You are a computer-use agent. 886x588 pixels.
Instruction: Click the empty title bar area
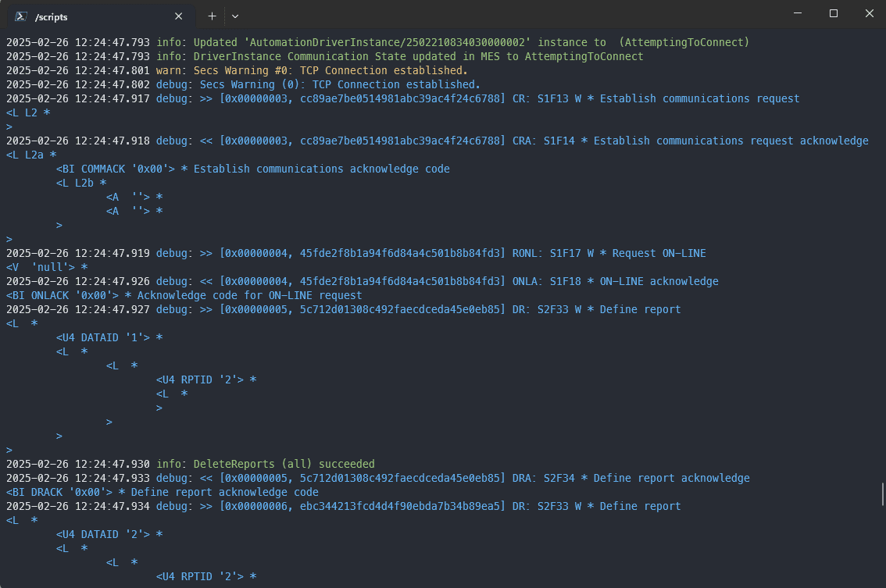[508, 14]
